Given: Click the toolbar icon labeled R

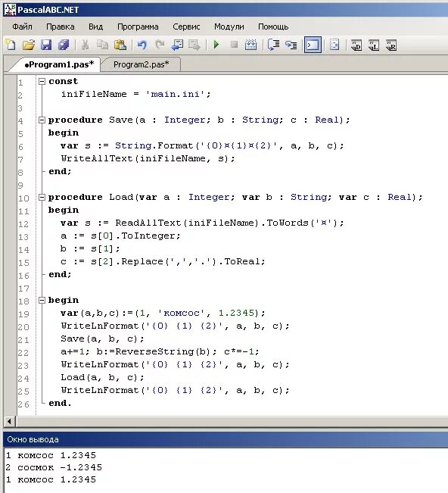Looking at the screenshot, I should pos(391,45).
